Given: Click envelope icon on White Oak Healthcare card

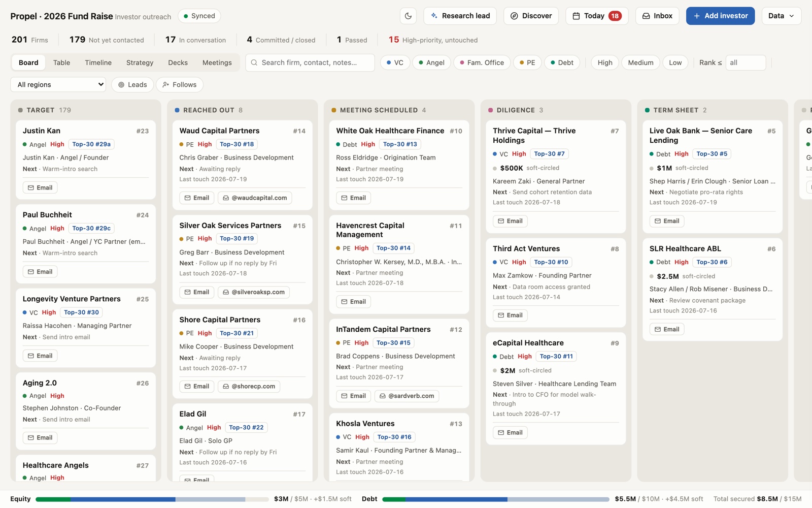Looking at the screenshot, I should pos(344,198).
